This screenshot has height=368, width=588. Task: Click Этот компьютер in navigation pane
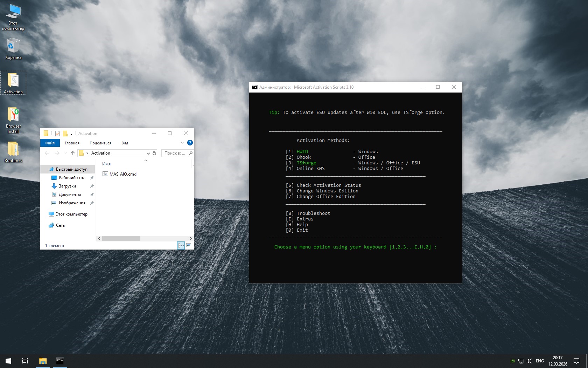pyautogui.click(x=71, y=214)
